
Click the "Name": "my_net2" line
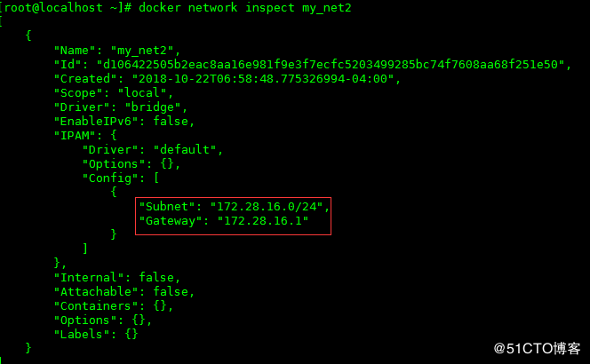tap(117, 51)
